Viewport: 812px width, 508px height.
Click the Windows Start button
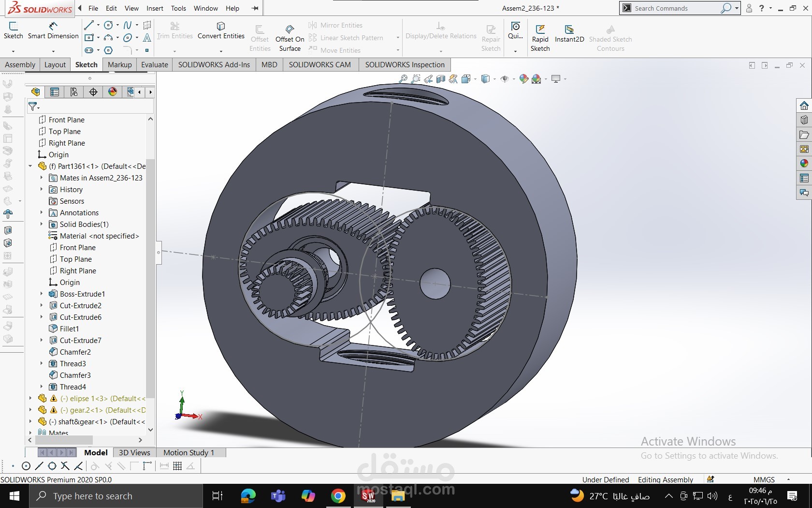[x=14, y=496]
